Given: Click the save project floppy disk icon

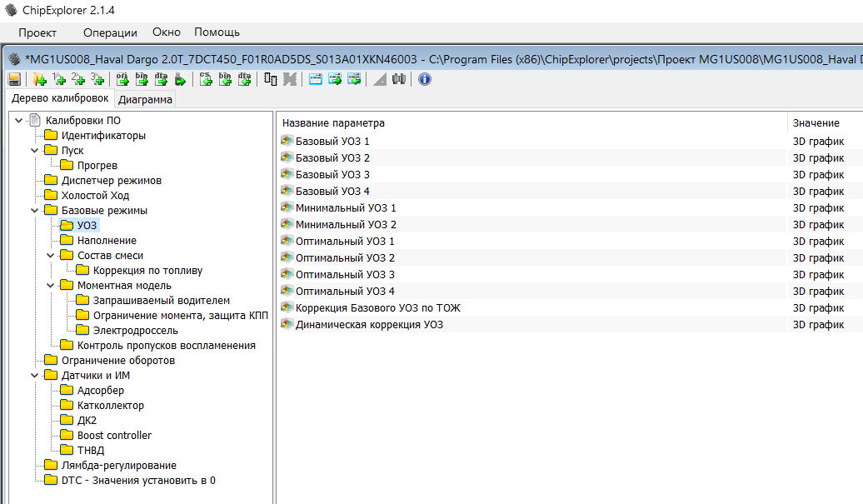Looking at the screenshot, I should click(14, 79).
